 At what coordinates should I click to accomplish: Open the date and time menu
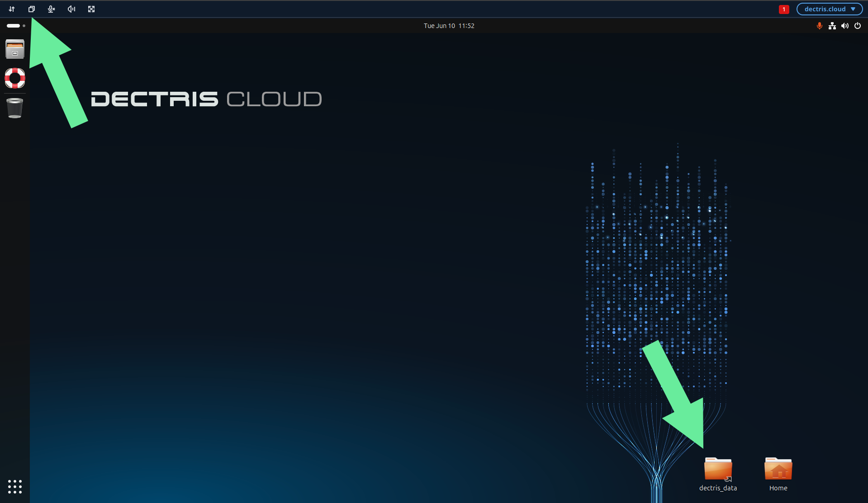(449, 26)
